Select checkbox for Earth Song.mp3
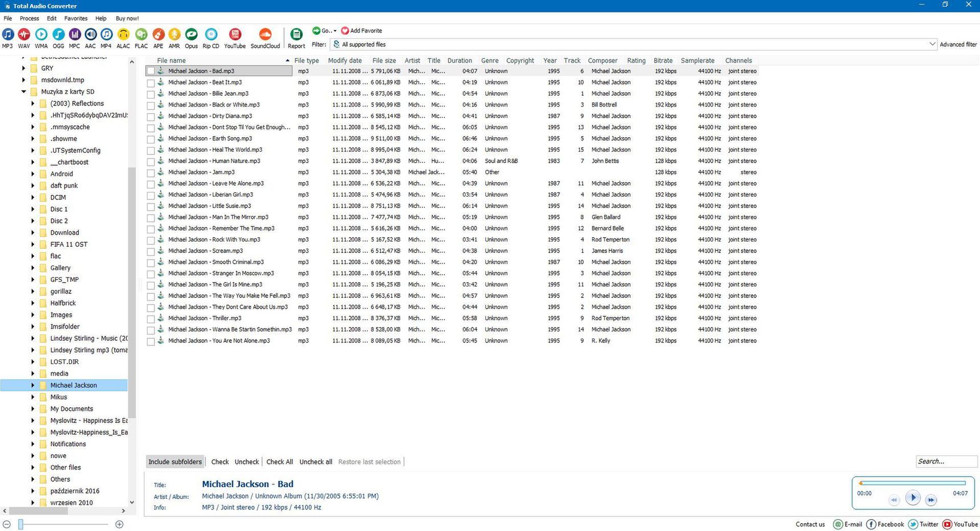The image size is (980, 531). point(151,139)
